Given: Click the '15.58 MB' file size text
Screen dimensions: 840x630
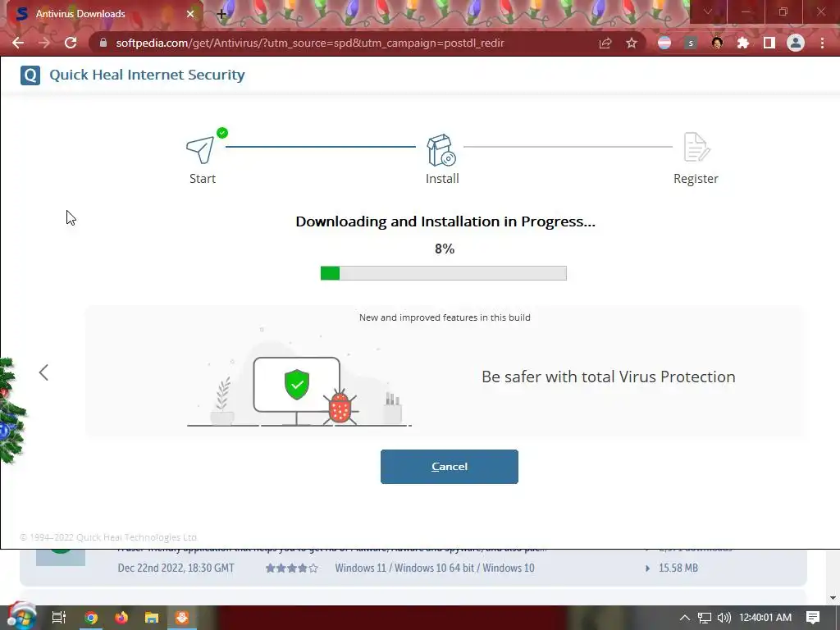Looking at the screenshot, I should pyautogui.click(x=678, y=568).
